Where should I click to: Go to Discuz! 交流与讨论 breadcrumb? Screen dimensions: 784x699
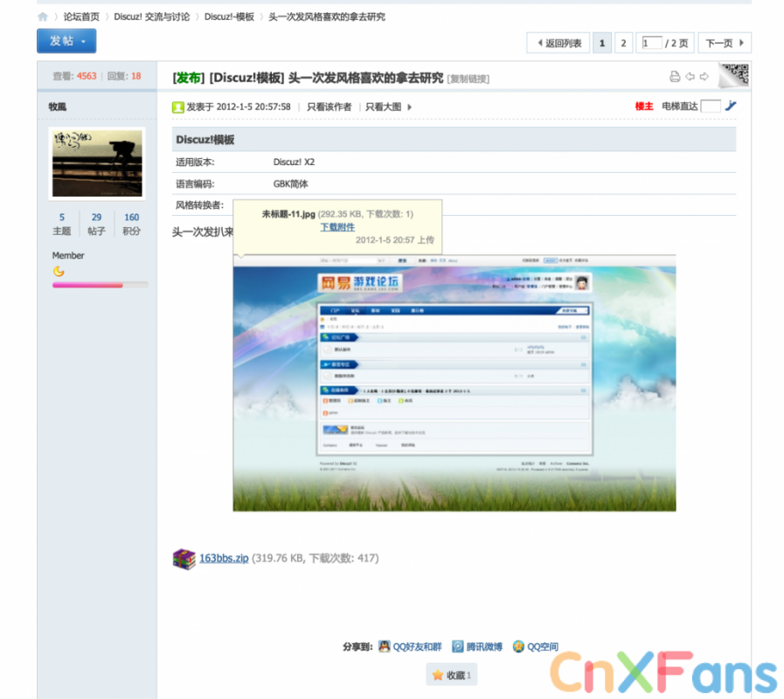tap(152, 17)
